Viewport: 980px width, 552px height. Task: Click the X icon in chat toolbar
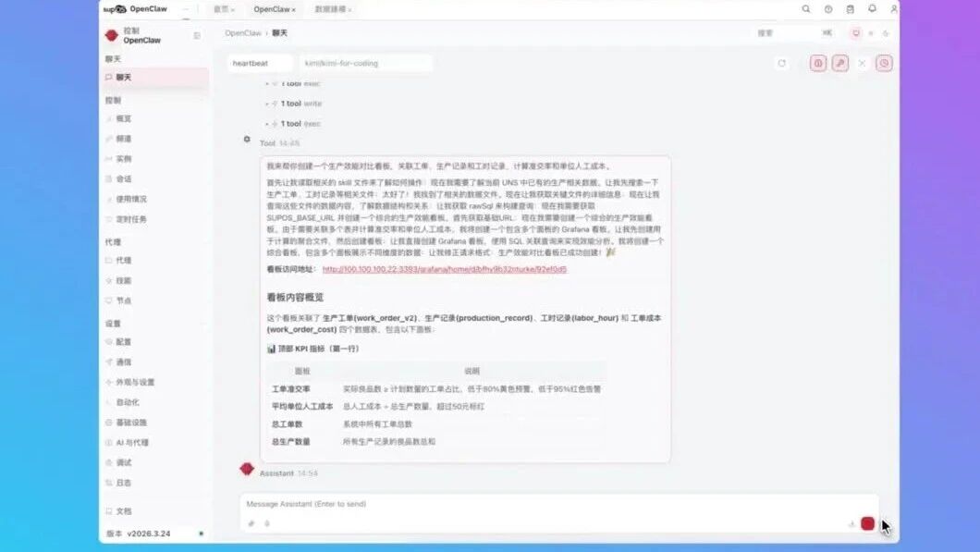pyautogui.click(x=862, y=63)
